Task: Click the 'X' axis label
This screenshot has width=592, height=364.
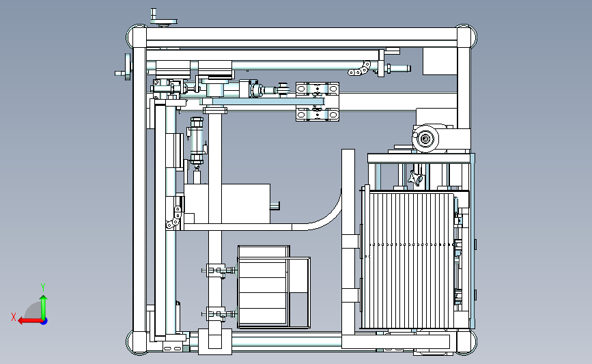Action: (14, 317)
